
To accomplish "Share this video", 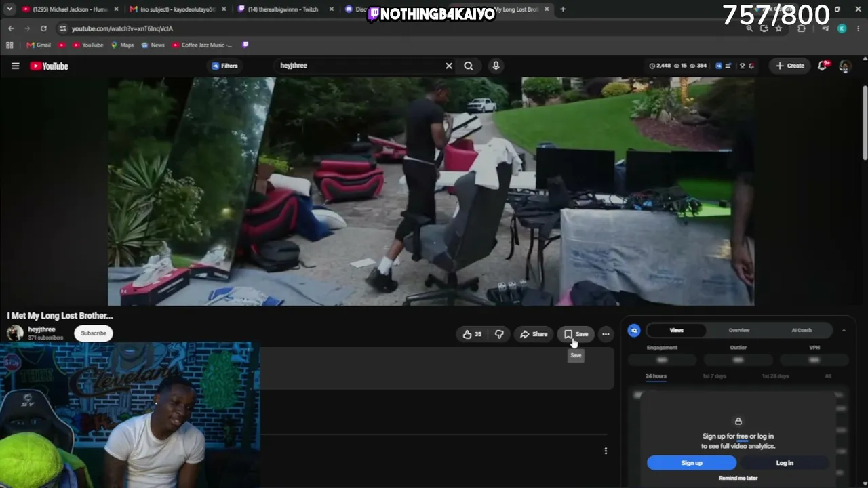I will coord(534,334).
